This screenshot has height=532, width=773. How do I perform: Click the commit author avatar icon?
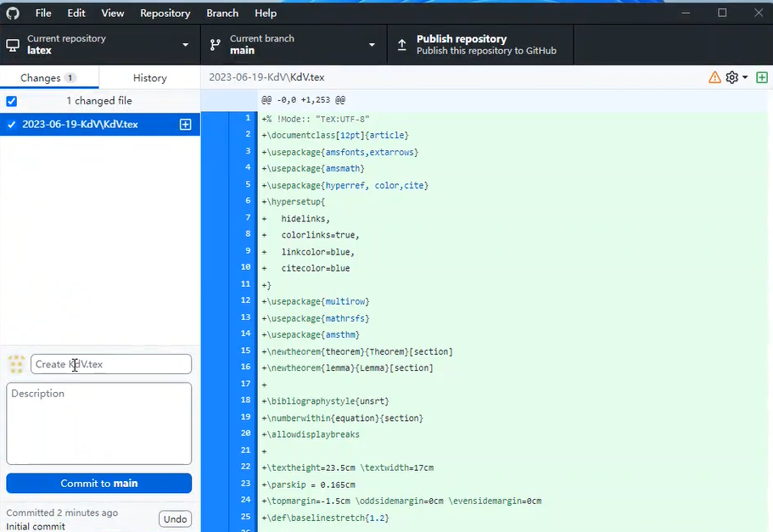click(16, 364)
